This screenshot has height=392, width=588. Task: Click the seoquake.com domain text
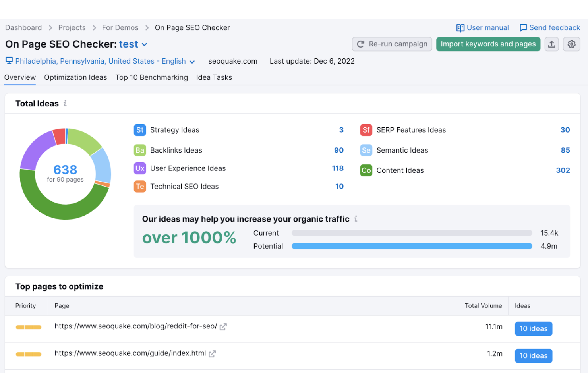[233, 61]
